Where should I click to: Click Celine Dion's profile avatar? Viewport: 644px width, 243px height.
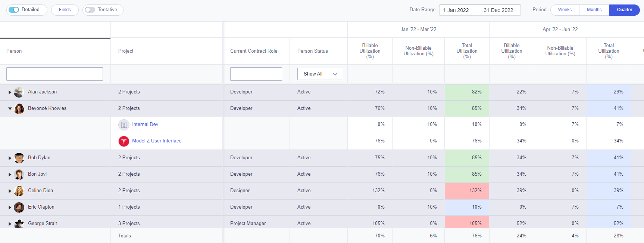19,191
